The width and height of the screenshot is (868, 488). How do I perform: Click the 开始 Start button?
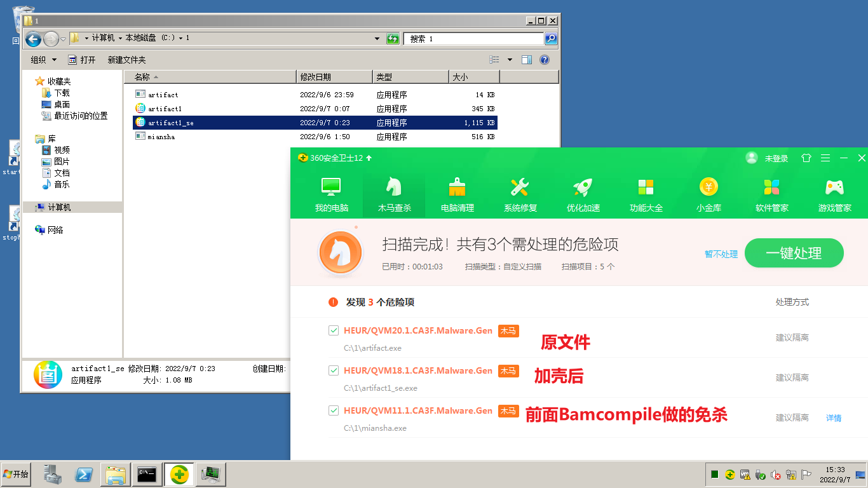[x=16, y=474]
